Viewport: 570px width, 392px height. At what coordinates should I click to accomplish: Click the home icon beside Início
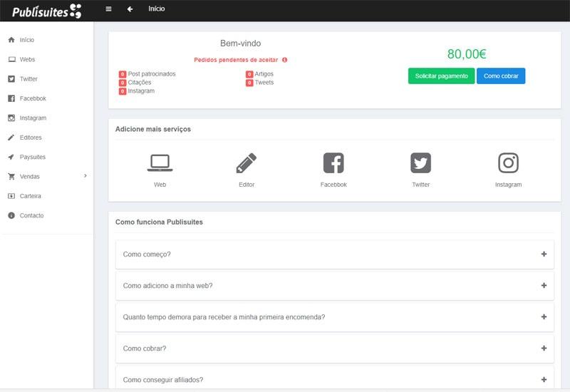(x=11, y=40)
